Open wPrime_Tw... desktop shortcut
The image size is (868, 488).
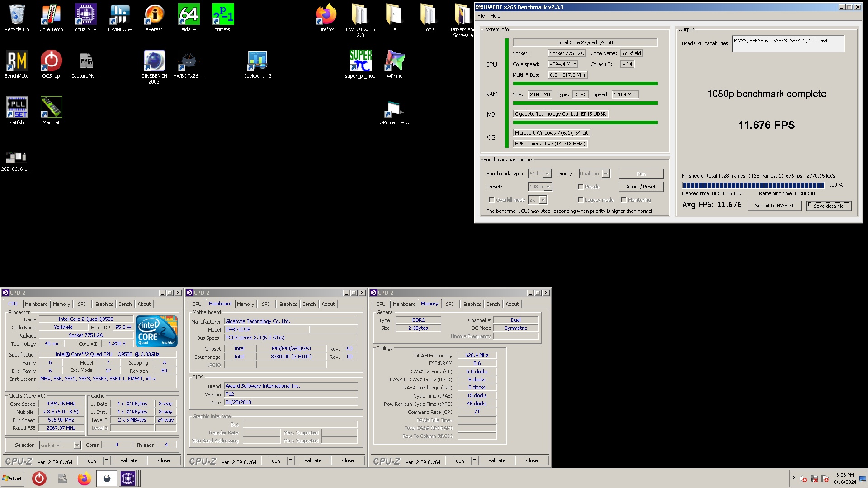tap(395, 113)
